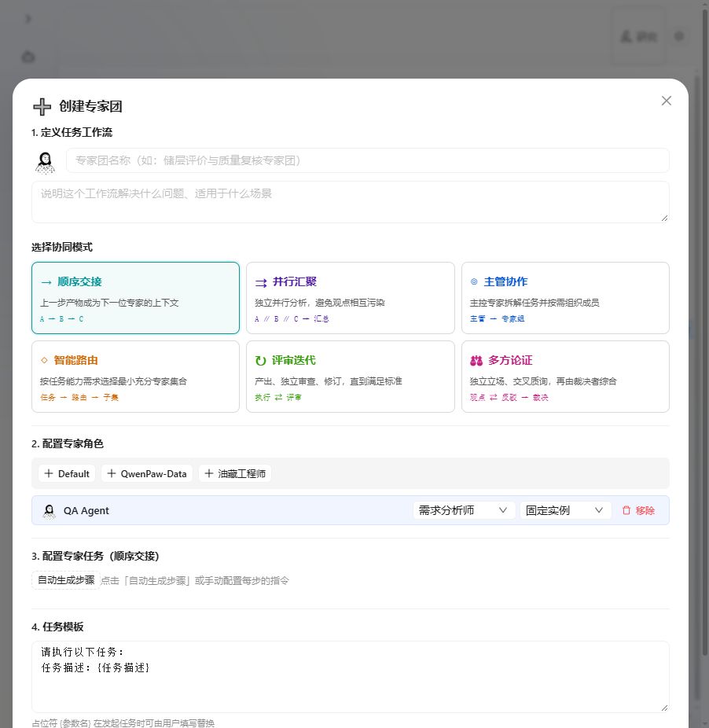This screenshot has height=728, width=709.
Task: Click the '主管 → 专家组' flow text
Action: (498, 319)
